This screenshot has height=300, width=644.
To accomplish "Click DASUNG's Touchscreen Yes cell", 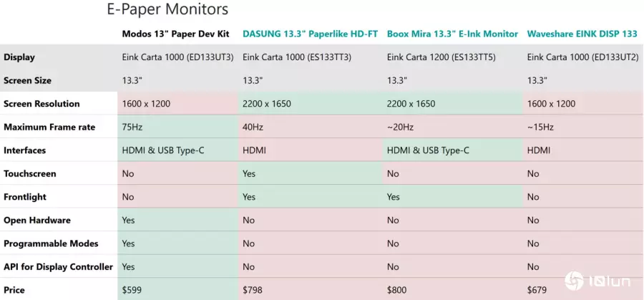I will click(x=310, y=173).
